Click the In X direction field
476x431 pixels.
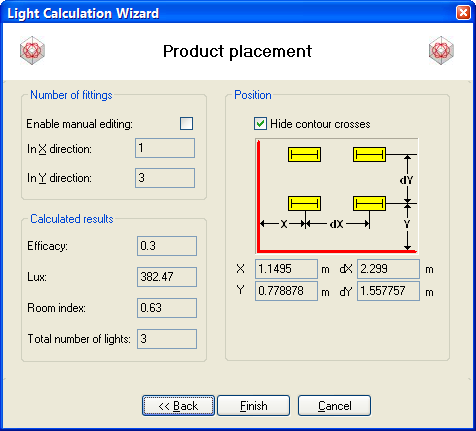click(165, 148)
